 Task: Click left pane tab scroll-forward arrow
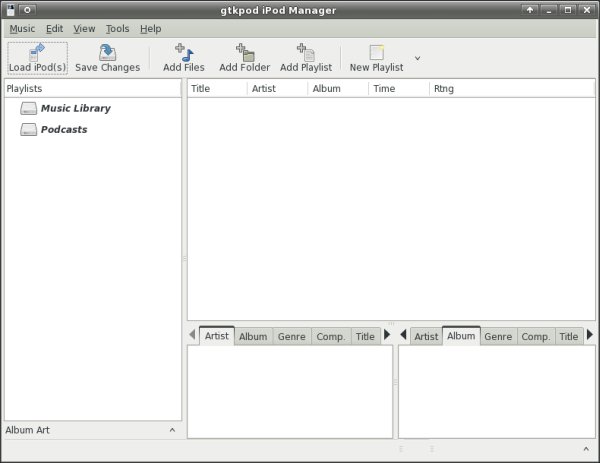pos(387,335)
